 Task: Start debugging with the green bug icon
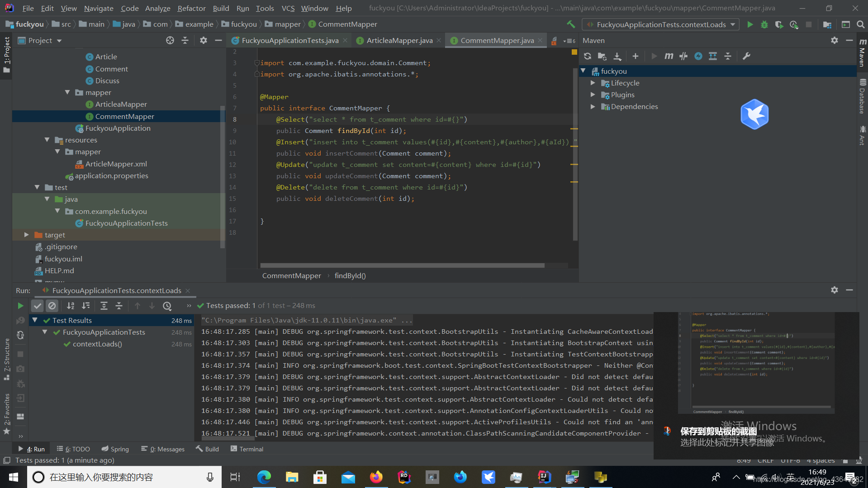point(764,24)
